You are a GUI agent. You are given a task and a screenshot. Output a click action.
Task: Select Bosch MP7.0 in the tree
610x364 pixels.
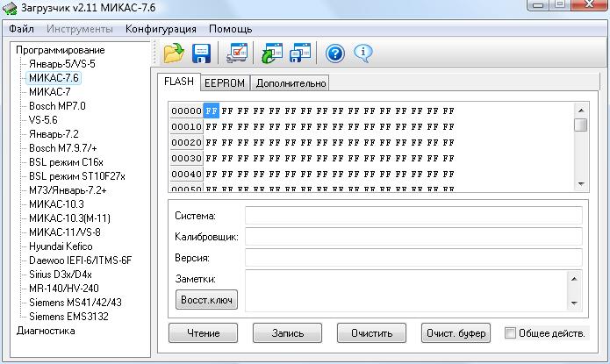pyautogui.click(x=57, y=106)
